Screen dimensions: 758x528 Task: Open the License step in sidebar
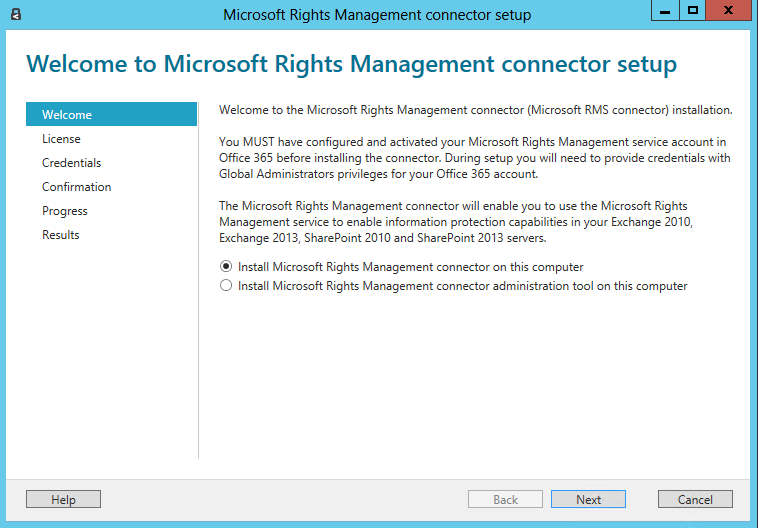pyautogui.click(x=61, y=139)
